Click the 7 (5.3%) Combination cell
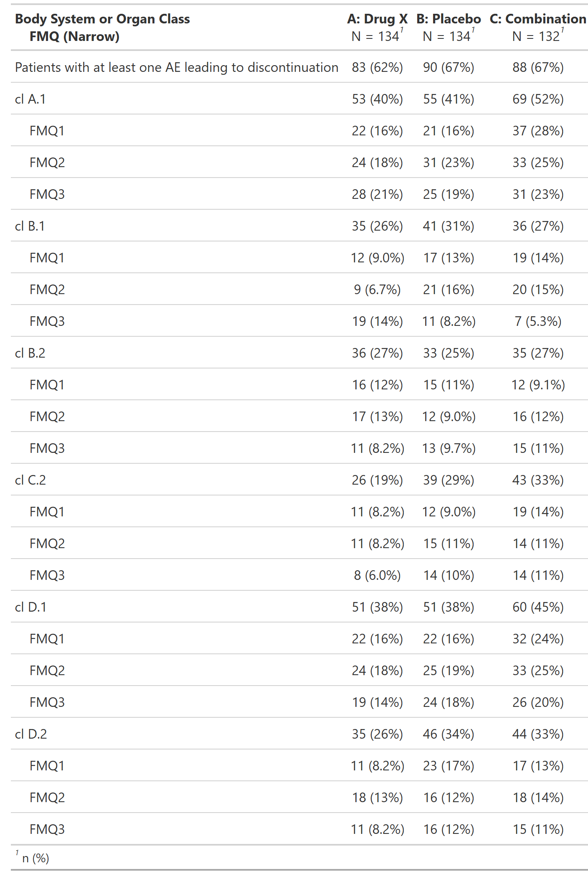The height and width of the screenshot is (874, 588). pos(538,321)
